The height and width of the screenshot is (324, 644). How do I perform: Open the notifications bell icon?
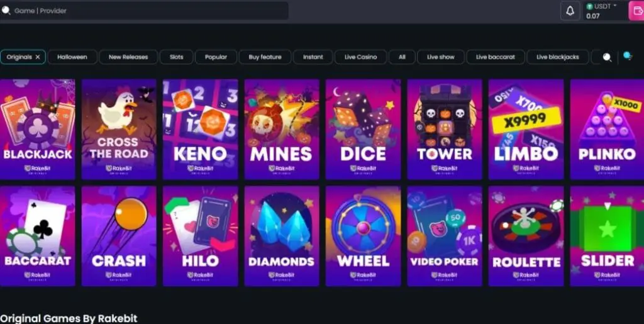pyautogui.click(x=570, y=11)
